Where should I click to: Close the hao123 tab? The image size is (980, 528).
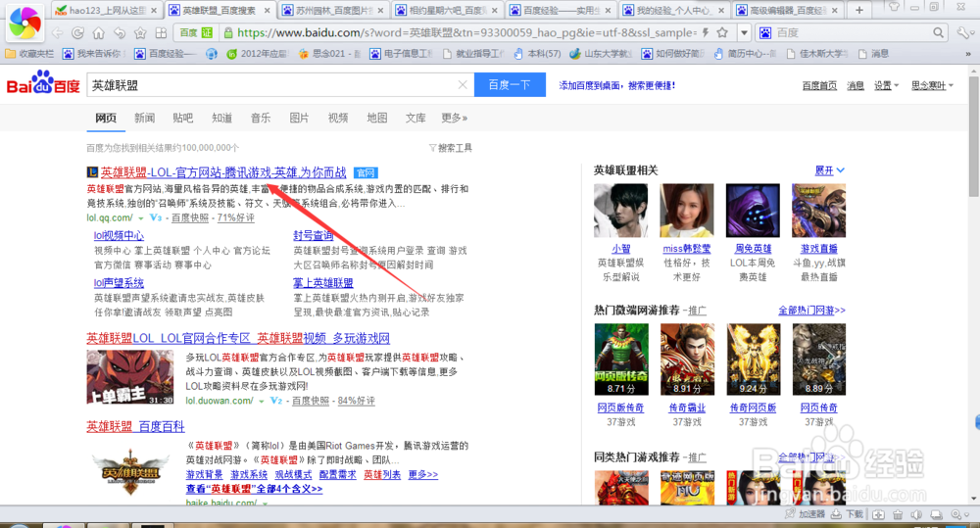pyautogui.click(x=154, y=11)
